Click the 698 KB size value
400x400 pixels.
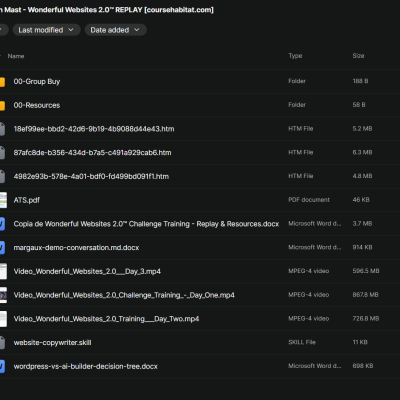363,366
